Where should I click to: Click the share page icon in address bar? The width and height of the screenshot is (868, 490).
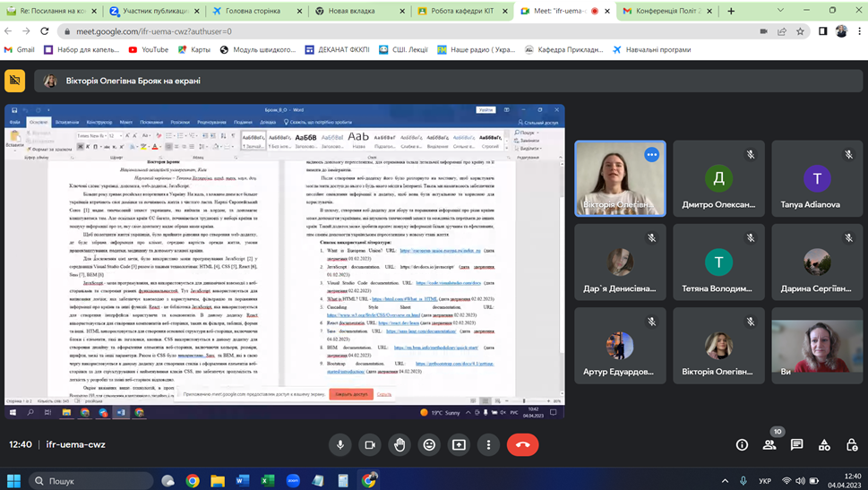click(782, 31)
